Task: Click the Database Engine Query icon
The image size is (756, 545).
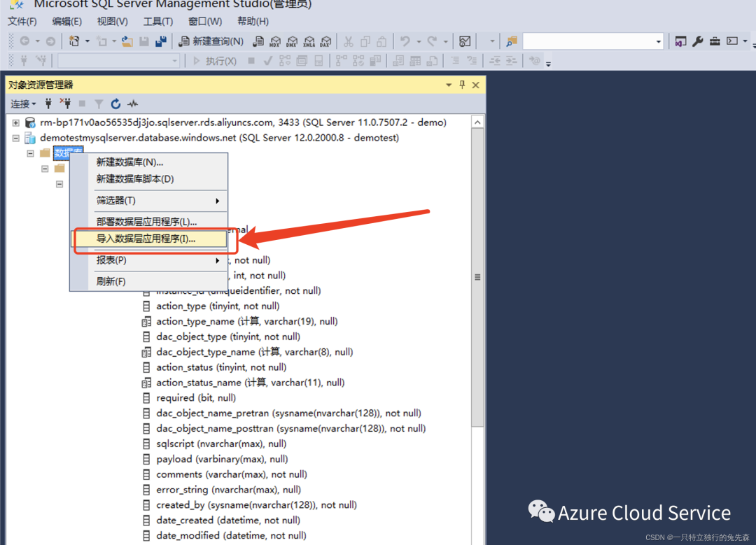Action: (x=258, y=41)
